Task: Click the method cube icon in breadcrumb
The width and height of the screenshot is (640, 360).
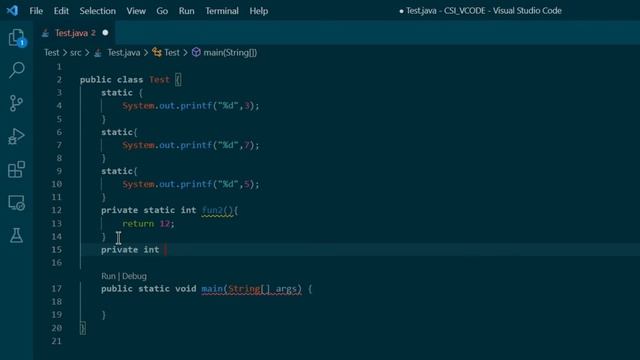Action: click(x=196, y=52)
